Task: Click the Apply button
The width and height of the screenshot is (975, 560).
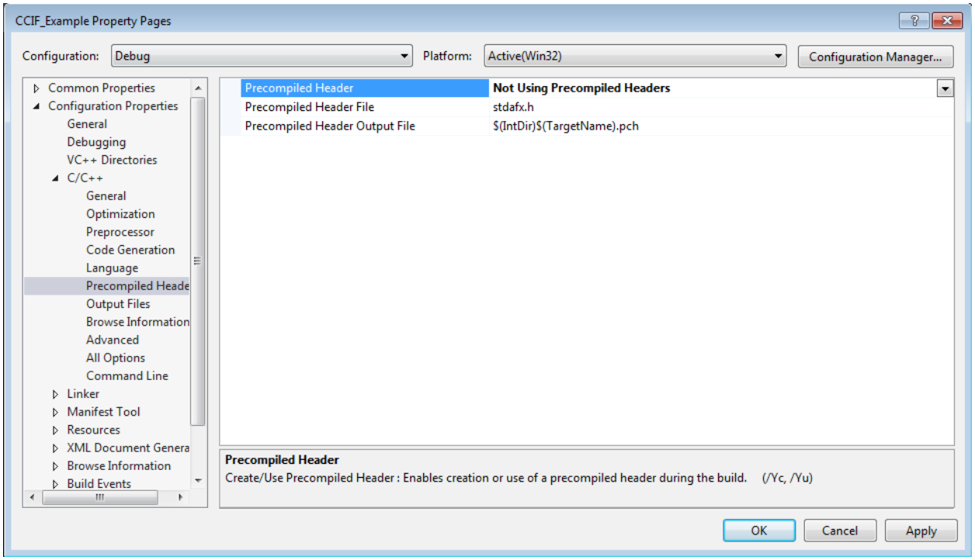Action: [921, 531]
